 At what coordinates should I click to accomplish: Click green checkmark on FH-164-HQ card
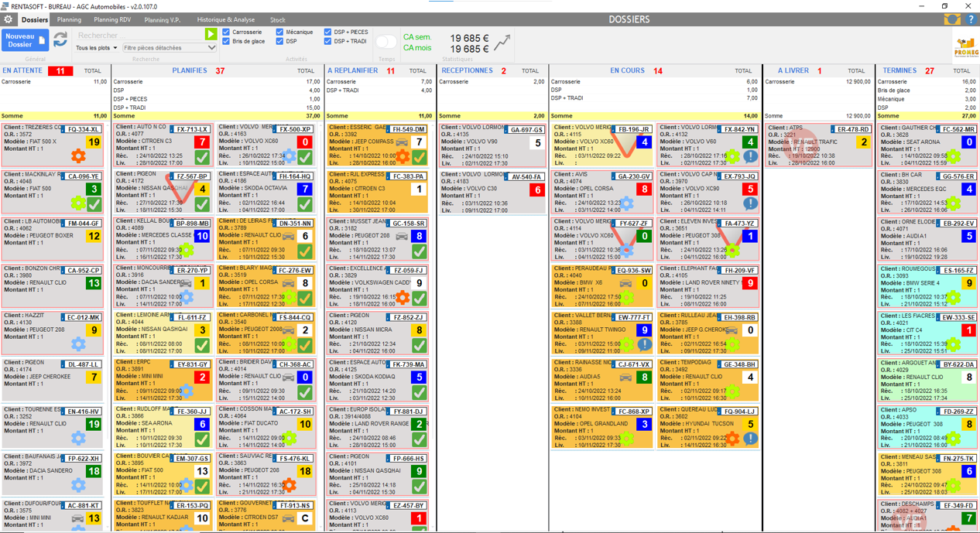tap(305, 205)
